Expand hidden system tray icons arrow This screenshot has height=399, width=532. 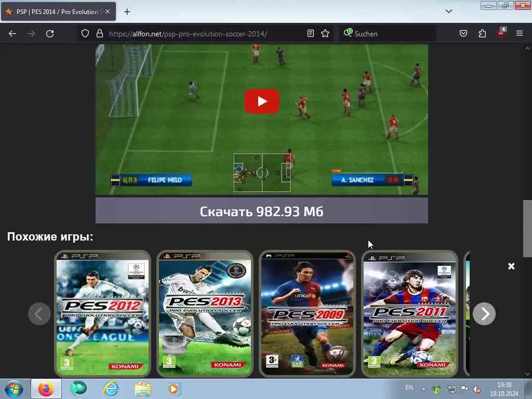423,389
